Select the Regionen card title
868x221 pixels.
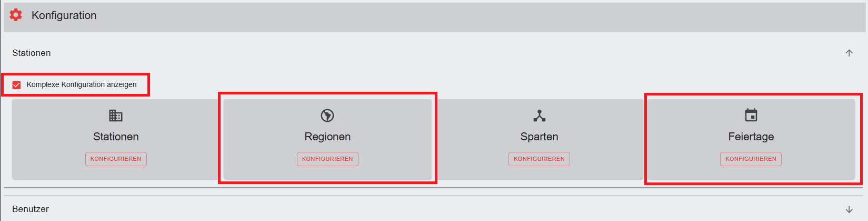(x=327, y=137)
